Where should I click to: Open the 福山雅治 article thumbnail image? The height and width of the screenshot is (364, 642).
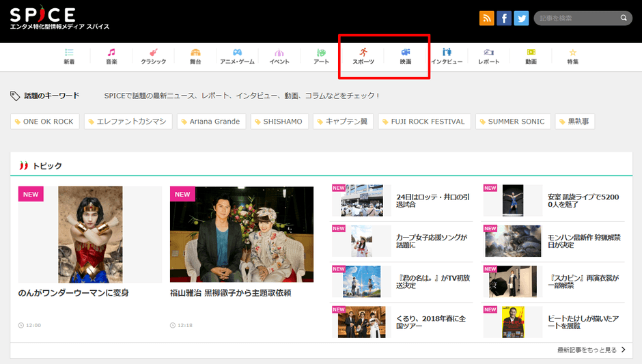click(x=242, y=234)
